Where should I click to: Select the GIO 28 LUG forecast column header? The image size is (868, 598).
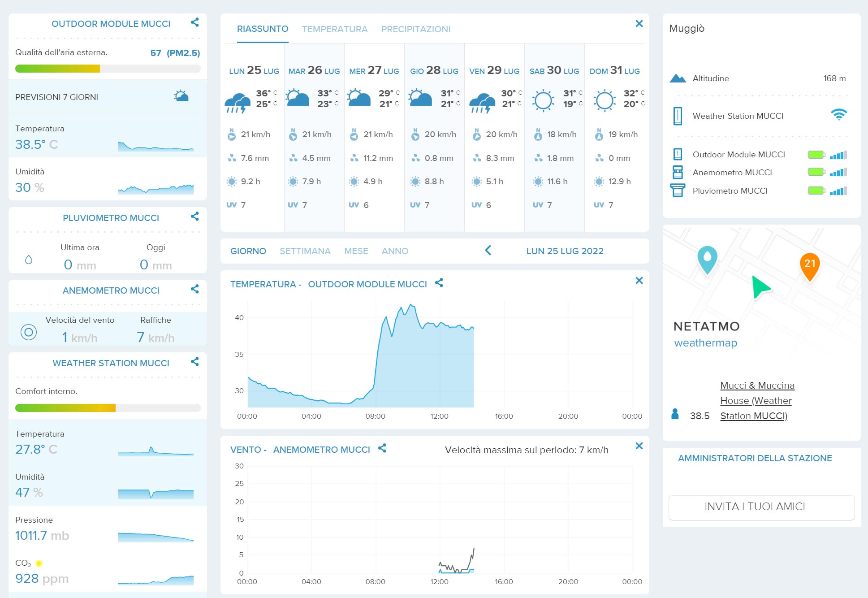coord(434,70)
